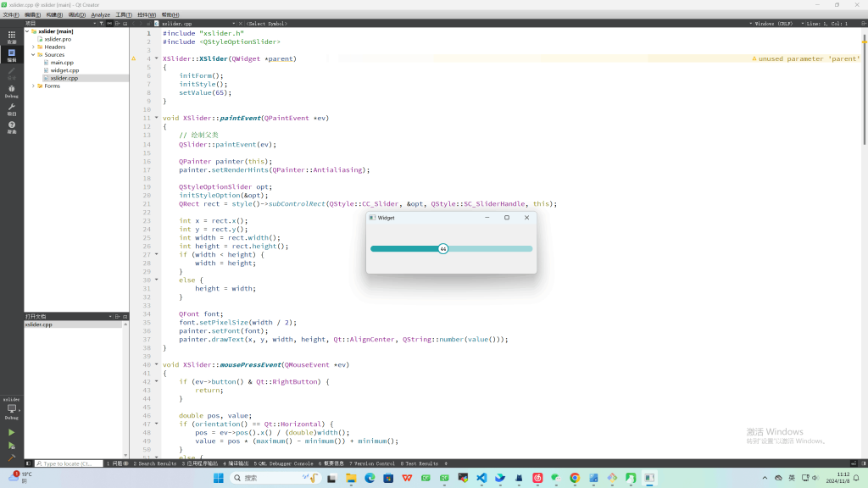Open the Windows Start menu on taskbar

click(219, 478)
